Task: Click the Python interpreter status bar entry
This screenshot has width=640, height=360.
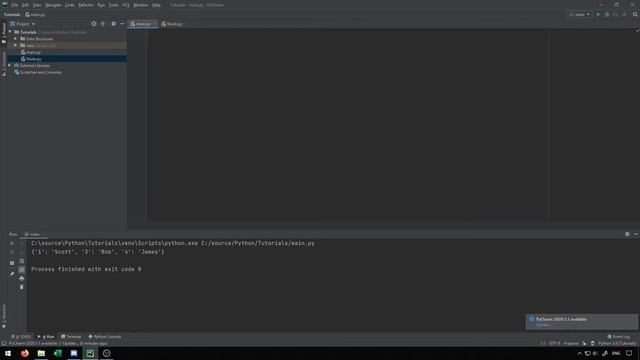Action: tap(617, 344)
